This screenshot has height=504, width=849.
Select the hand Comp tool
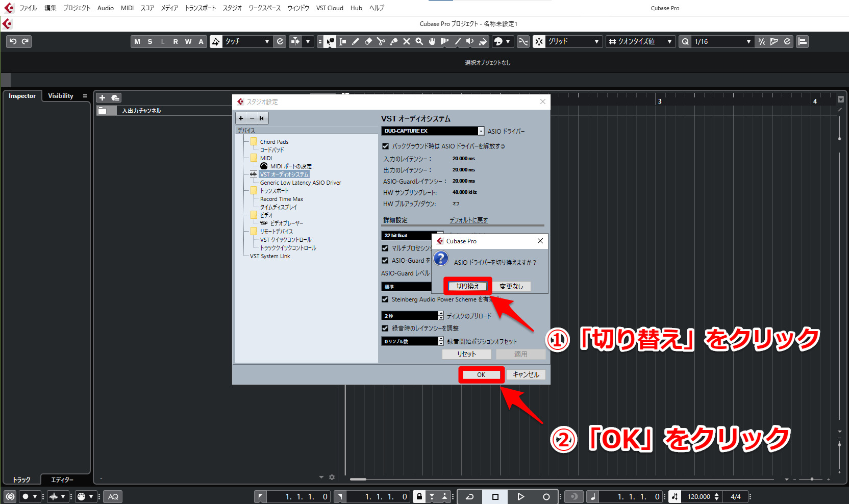coord(432,41)
